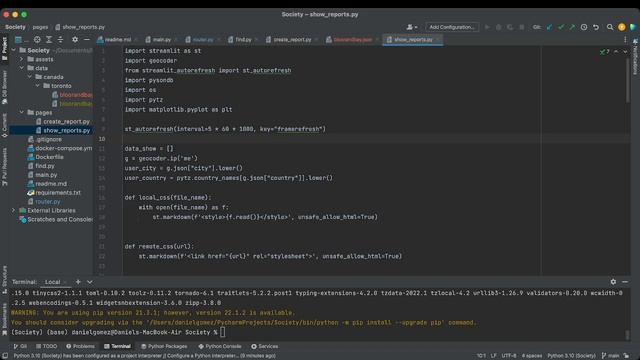Expand the assets folder
Image resolution: width=640 pixels, height=360 pixels.
pos(22,59)
